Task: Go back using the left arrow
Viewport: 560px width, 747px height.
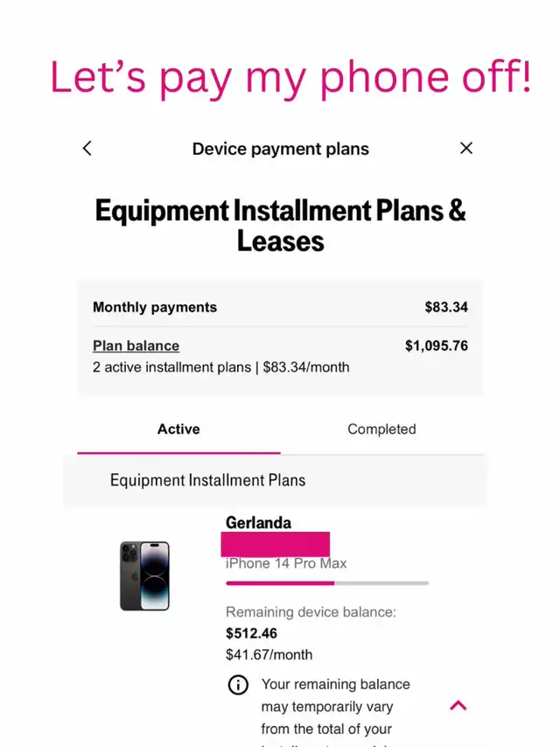Action: (87, 149)
